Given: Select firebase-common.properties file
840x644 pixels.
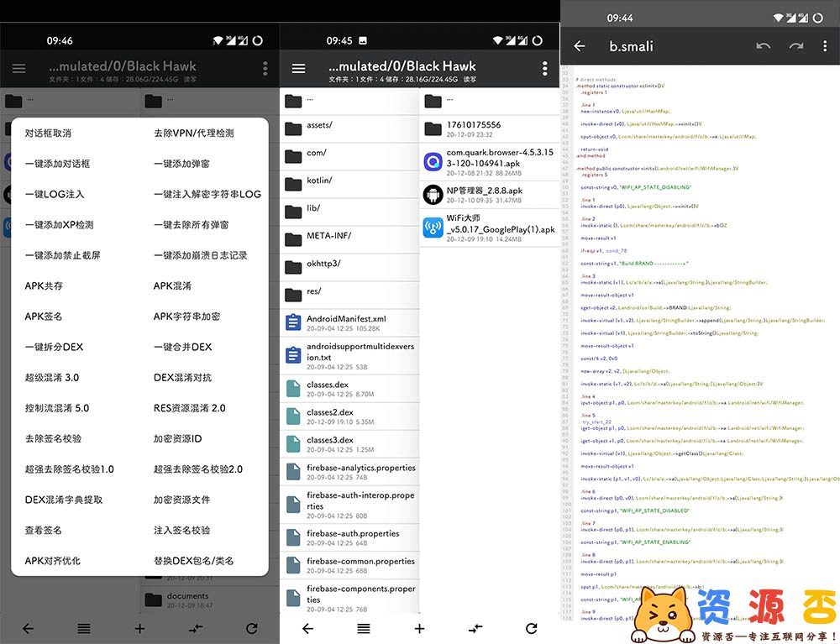Looking at the screenshot, I should pos(349,565).
